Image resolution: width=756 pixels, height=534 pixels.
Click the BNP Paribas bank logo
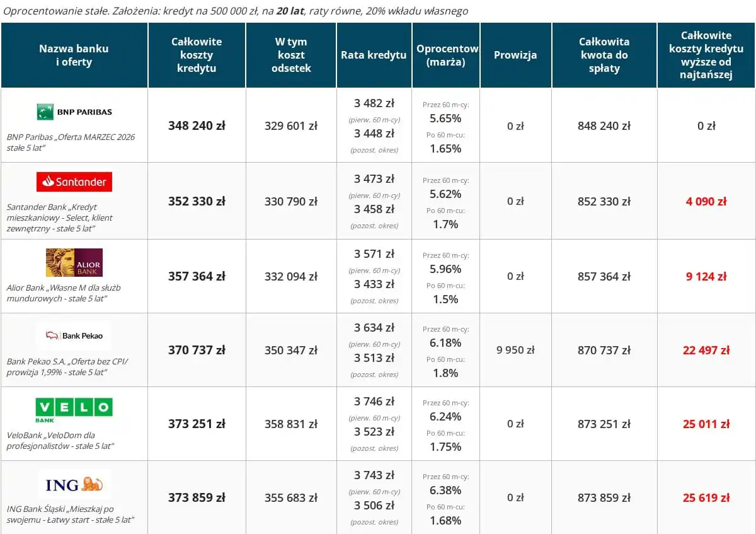74,112
